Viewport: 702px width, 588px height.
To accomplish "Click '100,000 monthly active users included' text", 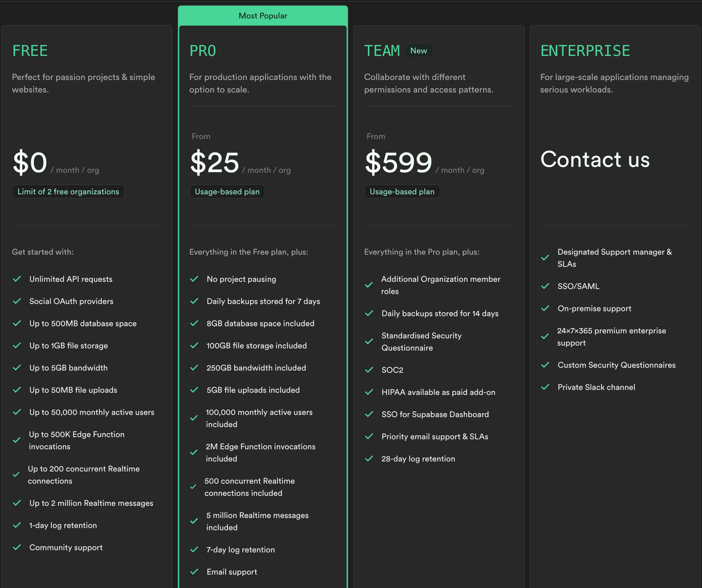I will (259, 418).
